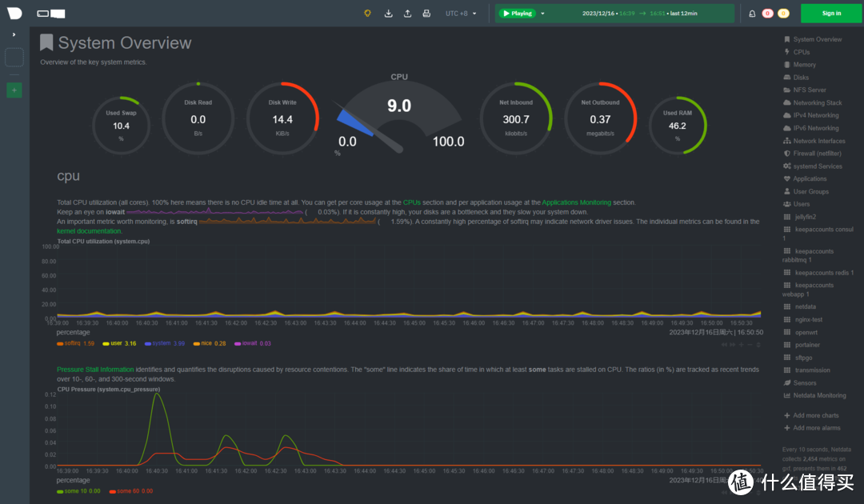Screen dimensions: 864x504
Task: Click the transmission grid icon
Action: [787, 370]
